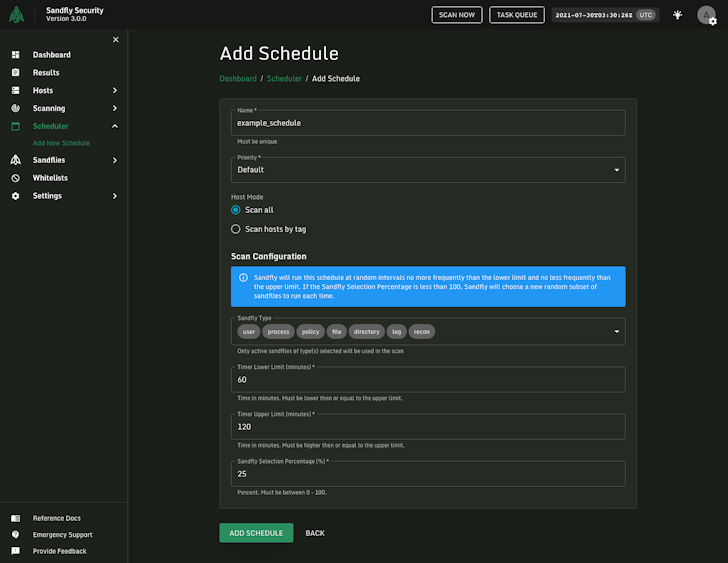728x563 pixels.
Task: Click the Results clipboard icon
Action: pyautogui.click(x=15, y=72)
